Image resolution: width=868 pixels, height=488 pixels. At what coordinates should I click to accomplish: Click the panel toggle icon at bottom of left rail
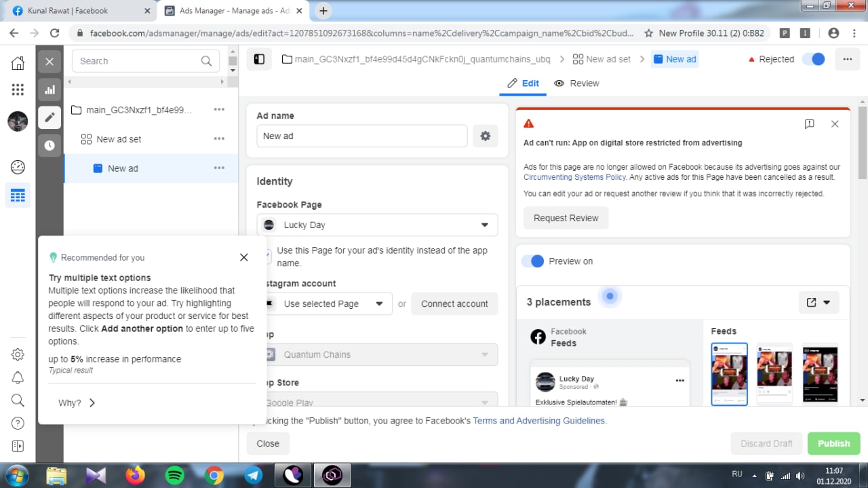[x=18, y=446]
